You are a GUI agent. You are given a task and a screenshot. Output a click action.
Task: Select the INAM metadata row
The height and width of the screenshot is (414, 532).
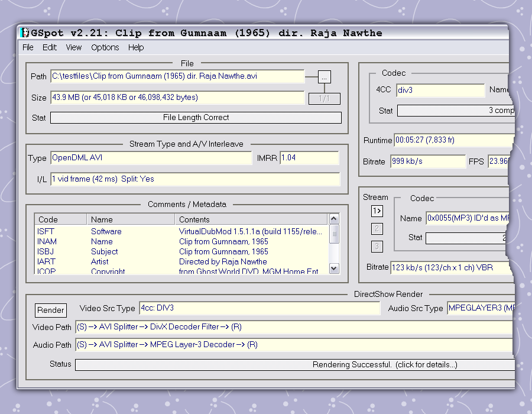pyautogui.click(x=181, y=242)
